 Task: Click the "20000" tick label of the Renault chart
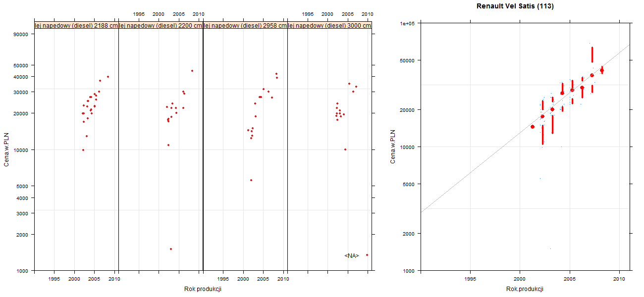click(408, 109)
